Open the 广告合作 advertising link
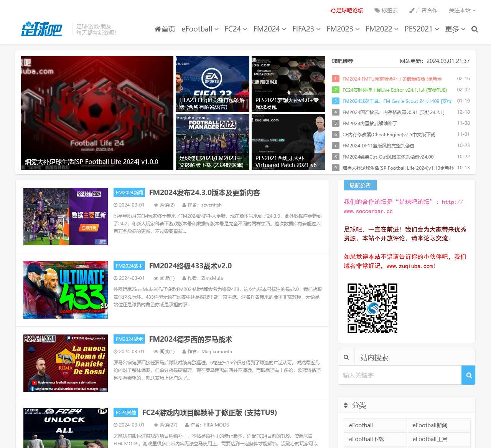491x448 pixels. [x=423, y=10]
